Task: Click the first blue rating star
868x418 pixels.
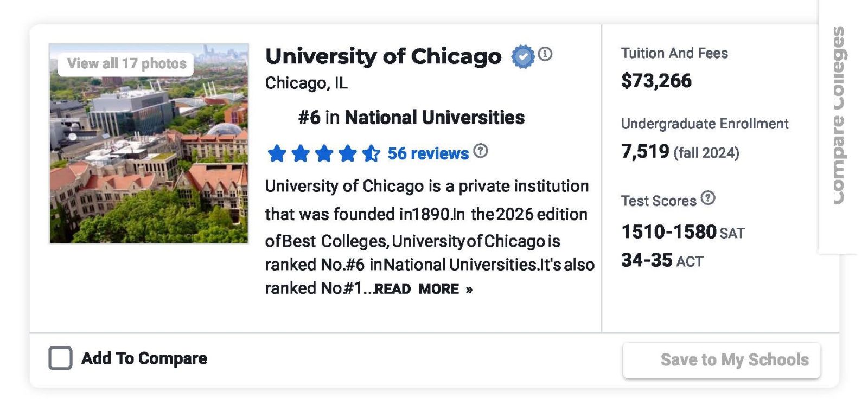Action: point(277,153)
